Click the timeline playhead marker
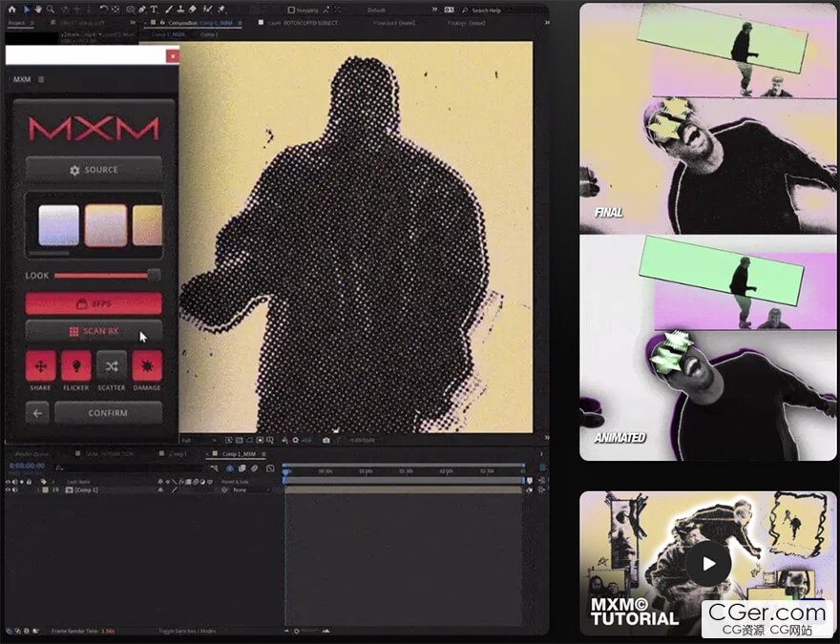The image size is (840, 644). (x=286, y=472)
